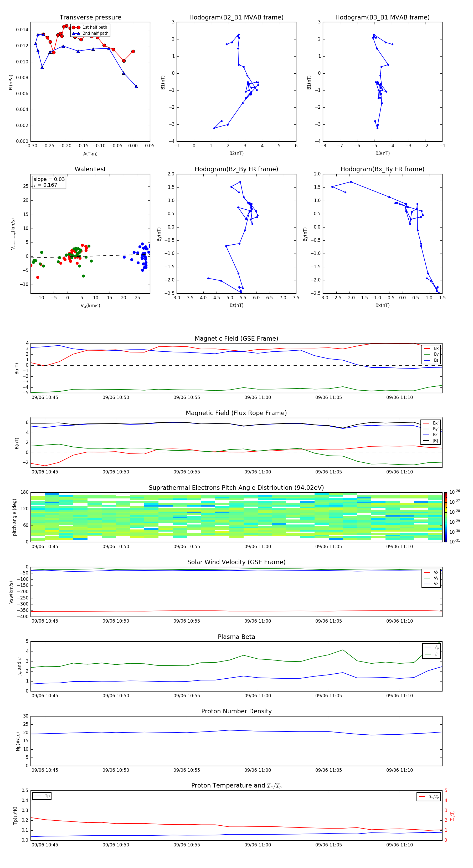
Task: Click the "180" pitch angle tick label
Action: click(x=25, y=492)
